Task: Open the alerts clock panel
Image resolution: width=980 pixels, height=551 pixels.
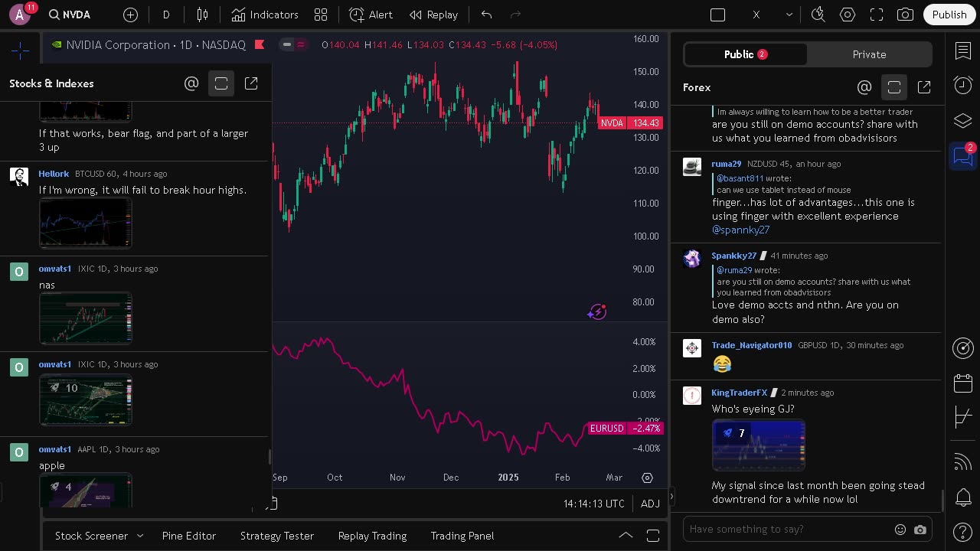Action: [x=963, y=85]
